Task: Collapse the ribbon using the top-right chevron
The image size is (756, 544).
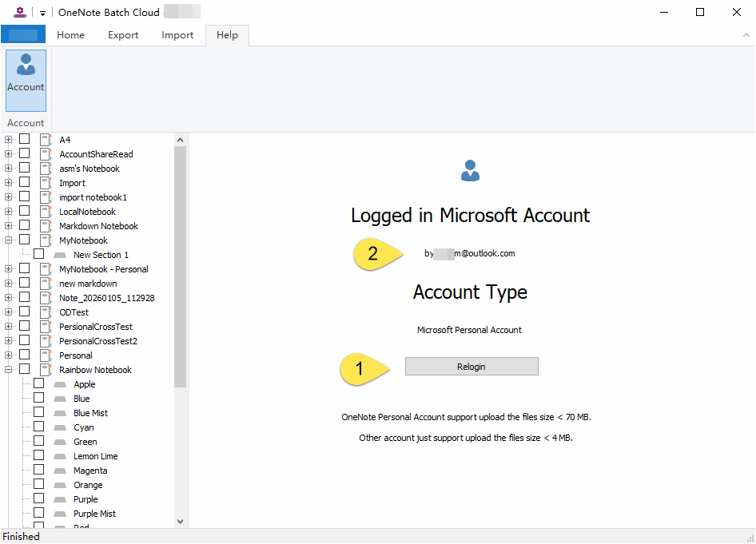Action: (x=746, y=35)
